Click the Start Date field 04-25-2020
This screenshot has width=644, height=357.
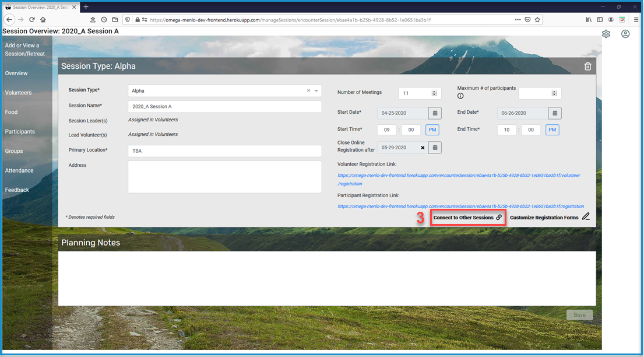tap(403, 113)
